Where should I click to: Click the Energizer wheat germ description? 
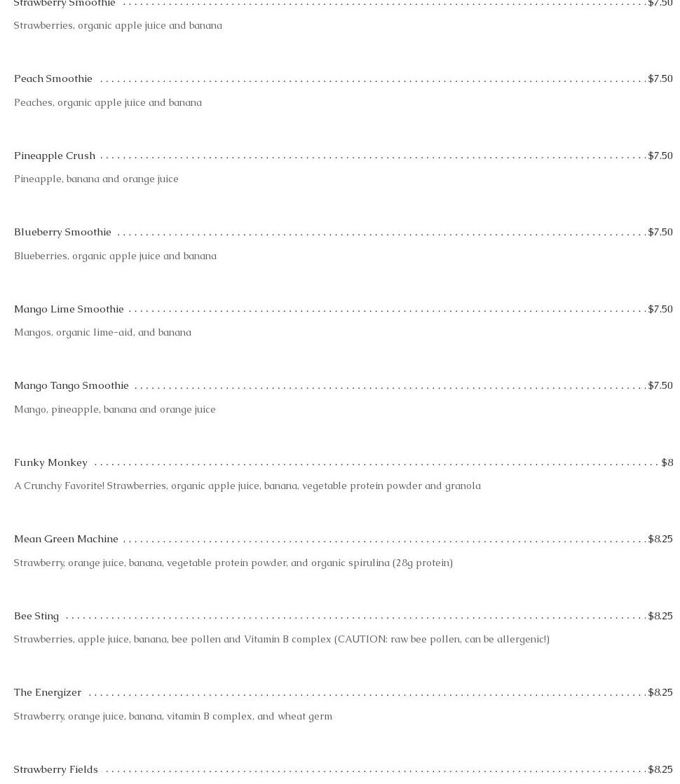pos(172,716)
